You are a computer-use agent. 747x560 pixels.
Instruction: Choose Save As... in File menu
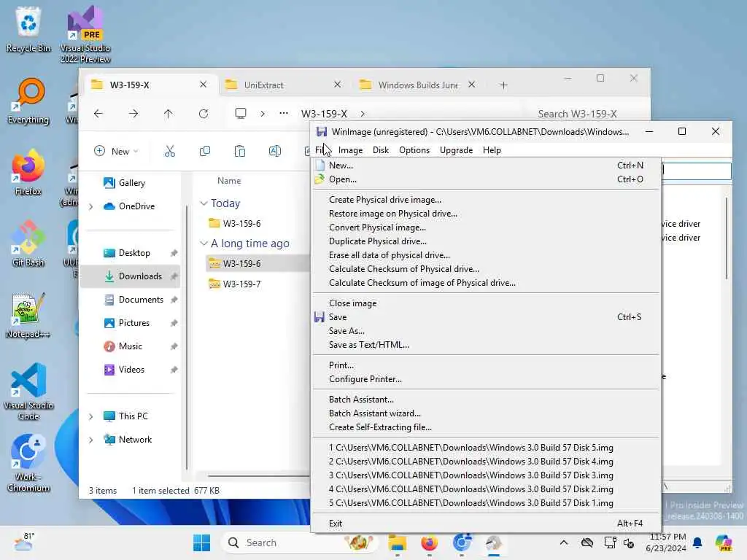(486, 330)
